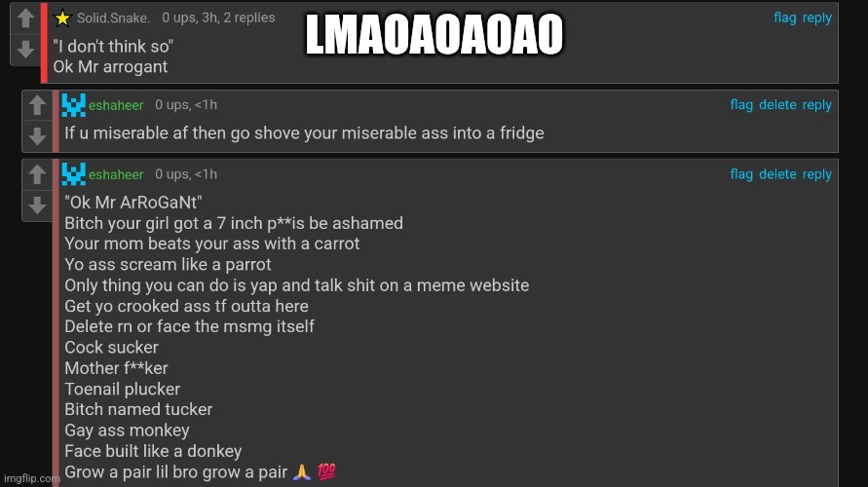Click the yellow star icon beside Solid.Snake.
The width and height of the screenshot is (868, 487).
(62, 19)
